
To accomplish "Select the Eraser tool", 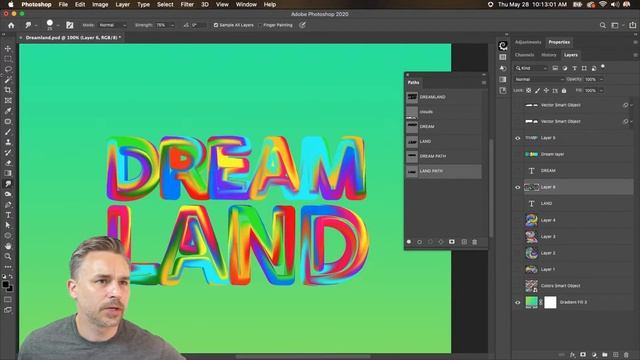I will [8, 163].
